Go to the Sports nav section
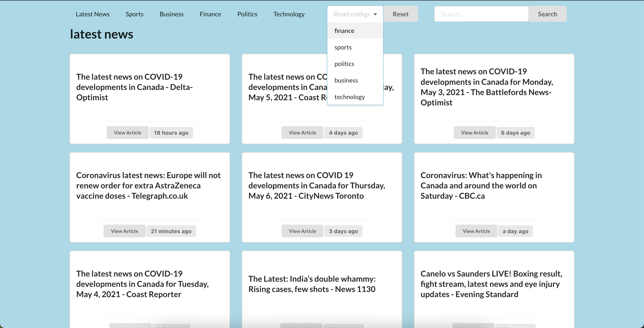The width and height of the screenshot is (644, 328). [134, 14]
